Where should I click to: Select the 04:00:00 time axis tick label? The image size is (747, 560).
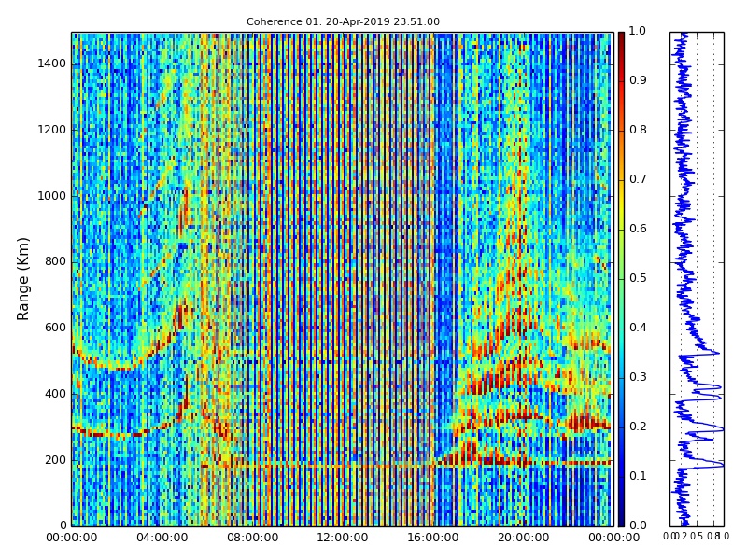tap(162, 538)
